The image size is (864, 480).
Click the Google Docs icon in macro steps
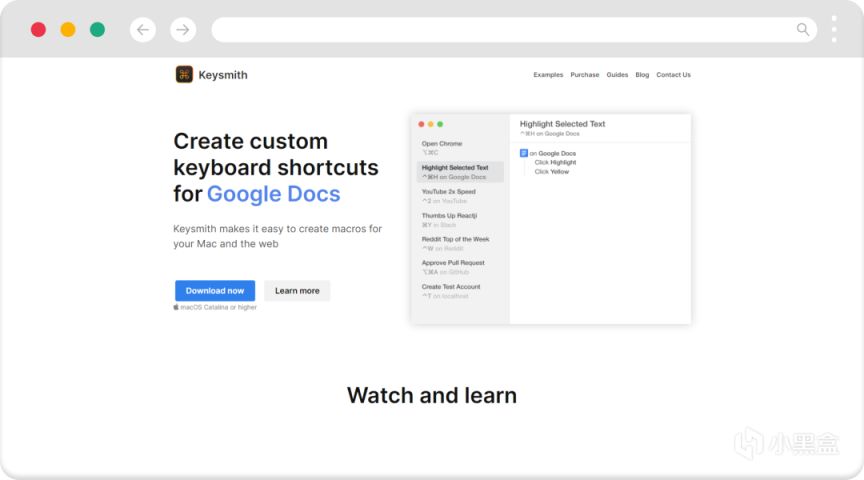point(524,153)
